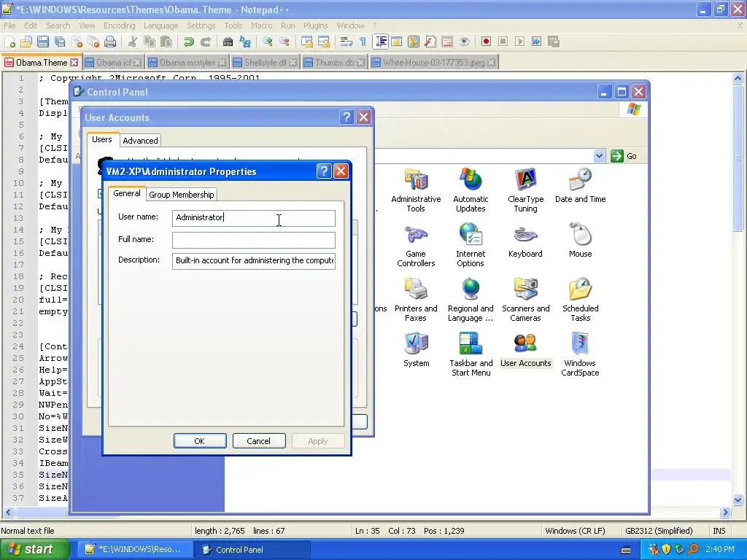747x560 pixels.
Task: Click the Copy toolbar icon
Action: [150, 42]
